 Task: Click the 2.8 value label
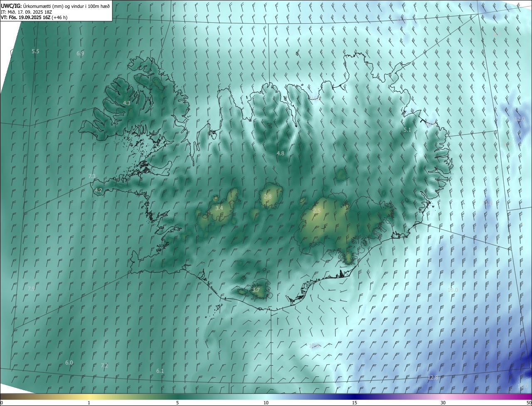tap(268, 196)
